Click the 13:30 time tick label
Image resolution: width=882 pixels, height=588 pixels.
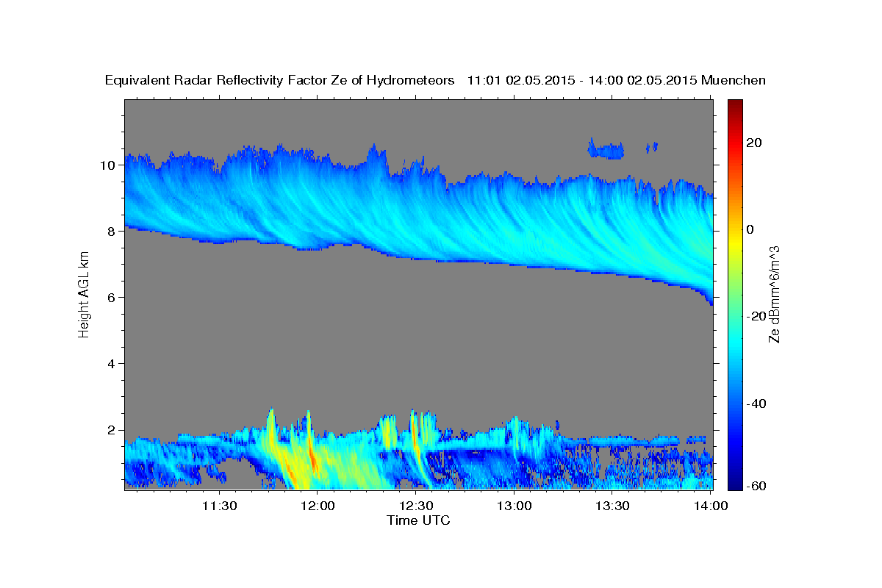612,506
